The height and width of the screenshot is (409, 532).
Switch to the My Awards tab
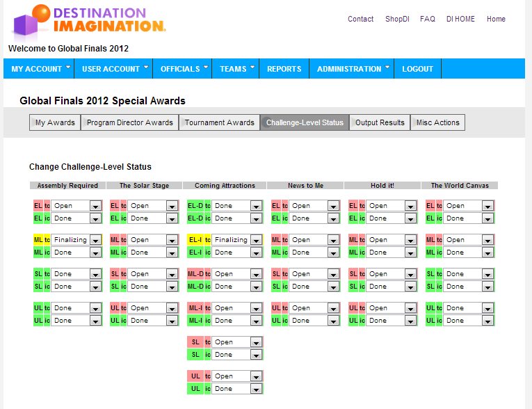tap(55, 122)
